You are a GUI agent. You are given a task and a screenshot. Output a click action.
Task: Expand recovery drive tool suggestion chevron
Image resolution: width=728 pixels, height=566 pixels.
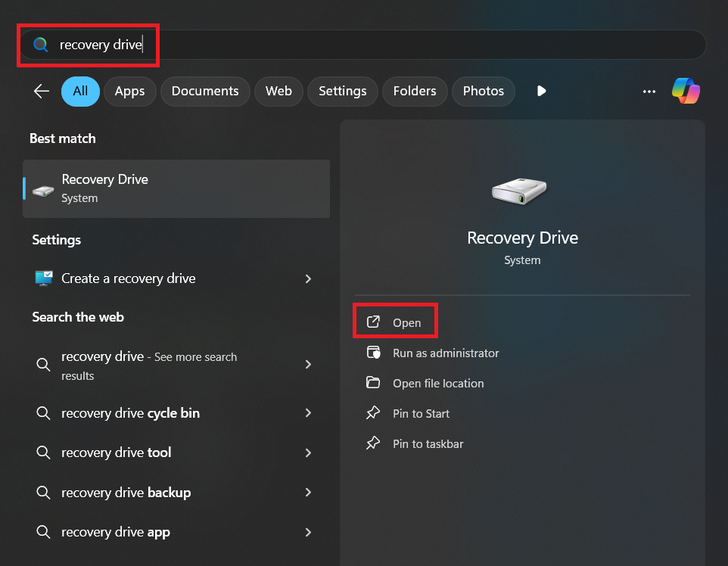point(308,452)
